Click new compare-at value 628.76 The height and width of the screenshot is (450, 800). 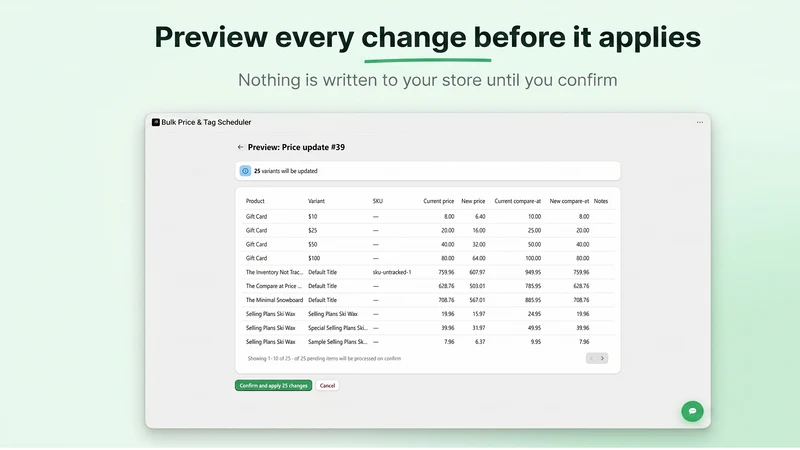click(x=581, y=286)
